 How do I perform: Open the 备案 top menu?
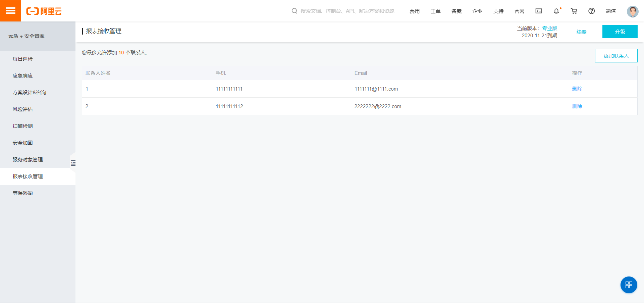(x=457, y=11)
